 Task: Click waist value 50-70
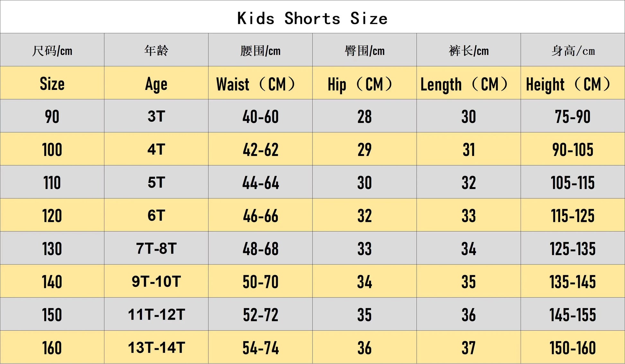260,281
